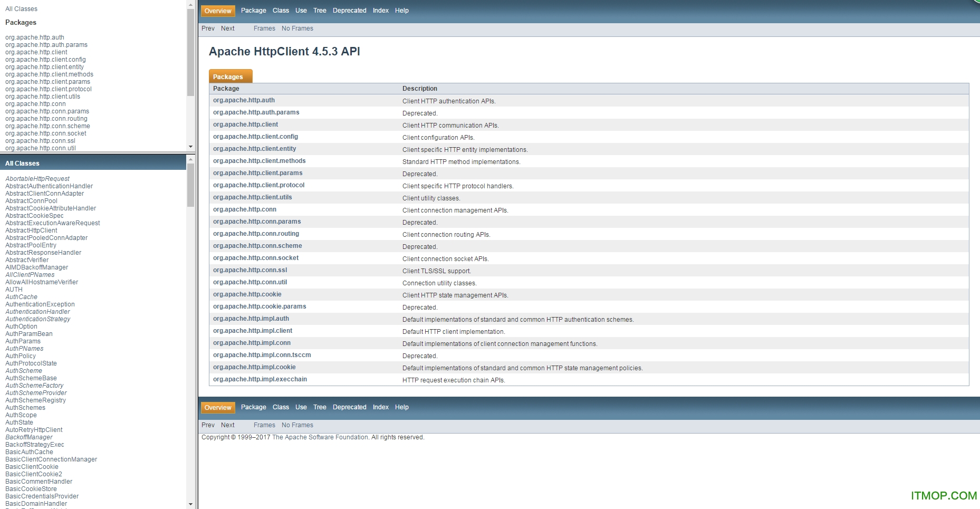Open AbortableHttpRequest in All Classes list
Screen dimensions: 980x509
(x=37, y=179)
